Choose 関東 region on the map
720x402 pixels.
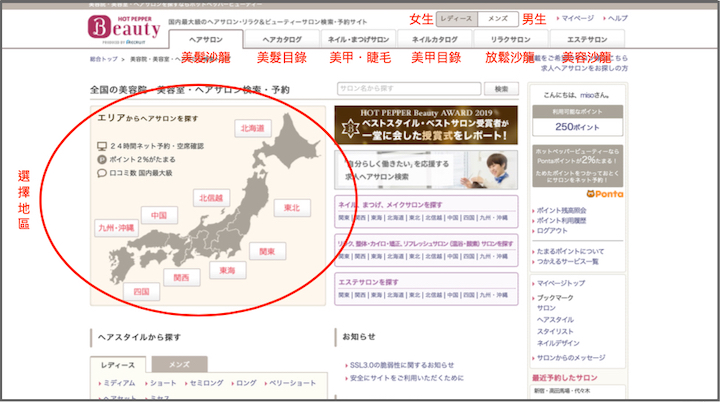[266, 251]
